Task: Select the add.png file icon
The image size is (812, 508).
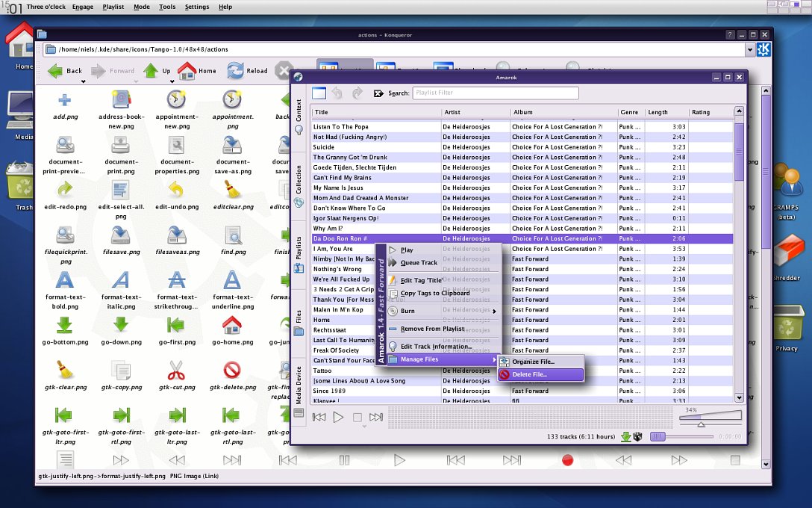Action: point(65,99)
